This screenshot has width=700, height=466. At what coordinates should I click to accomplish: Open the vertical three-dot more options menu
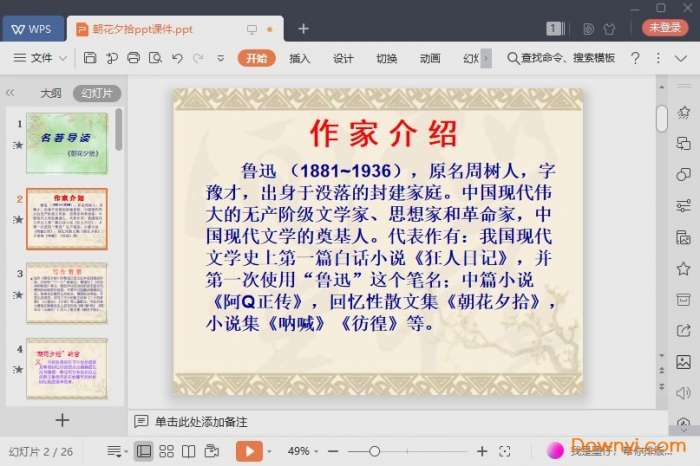[658, 58]
